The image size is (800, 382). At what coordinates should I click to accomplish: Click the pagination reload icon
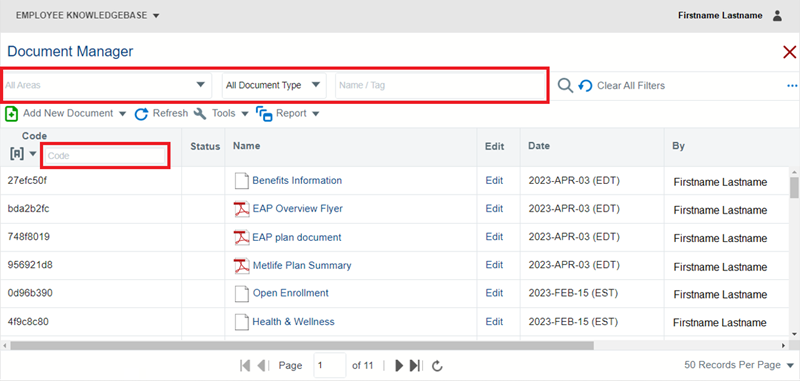coord(436,365)
